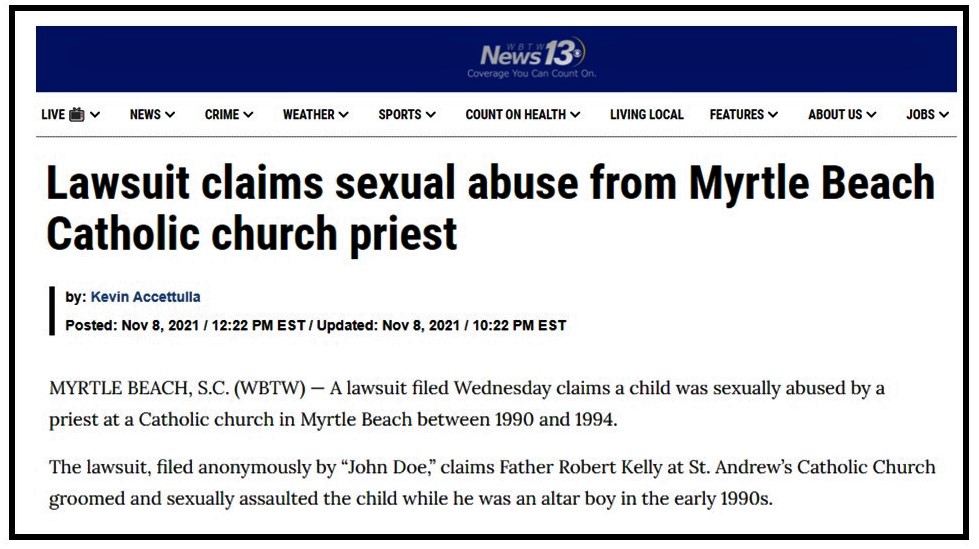
Task: Click the SPORTS chevron arrow
Action: tap(431, 115)
